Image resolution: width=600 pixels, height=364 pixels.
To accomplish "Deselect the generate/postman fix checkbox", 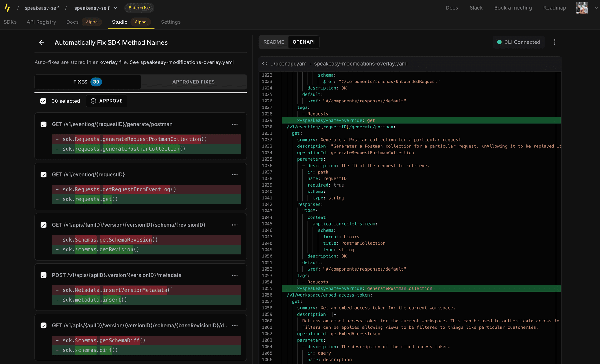I will 43,124.
